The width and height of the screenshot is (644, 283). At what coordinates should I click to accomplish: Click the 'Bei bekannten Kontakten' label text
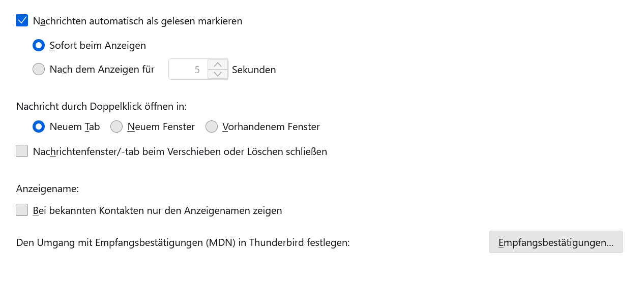[x=157, y=210]
